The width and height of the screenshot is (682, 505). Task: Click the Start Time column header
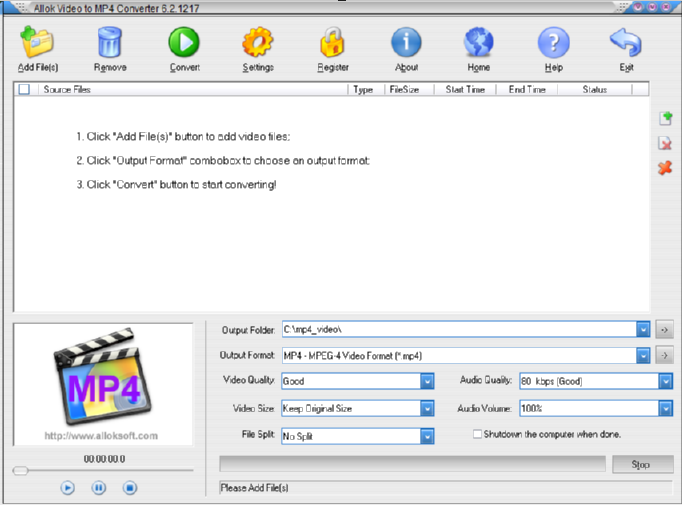click(x=465, y=89)
